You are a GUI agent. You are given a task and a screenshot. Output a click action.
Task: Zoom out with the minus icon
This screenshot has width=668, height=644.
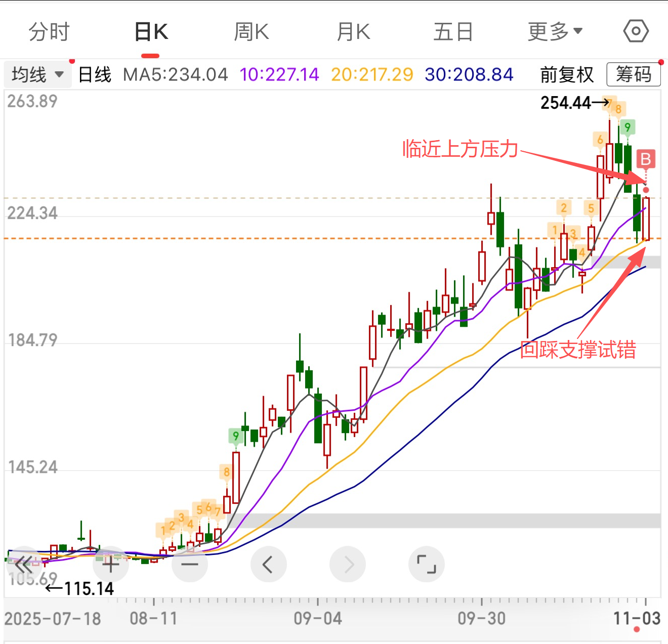[x=190, y=564]
